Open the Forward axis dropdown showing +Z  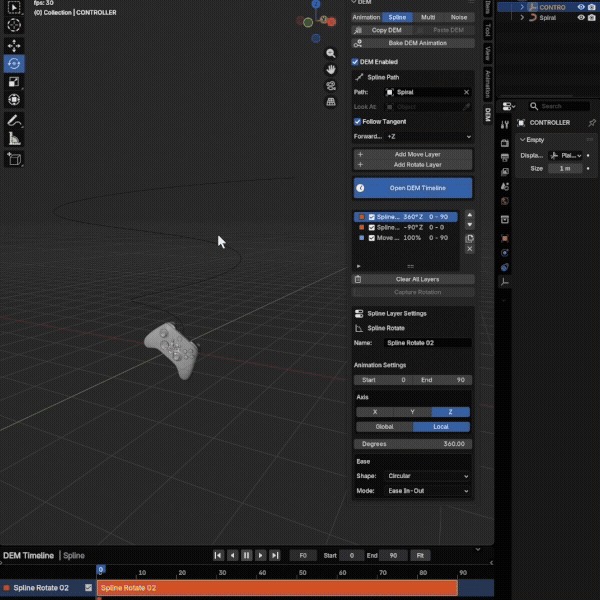[x=429, y=137]
